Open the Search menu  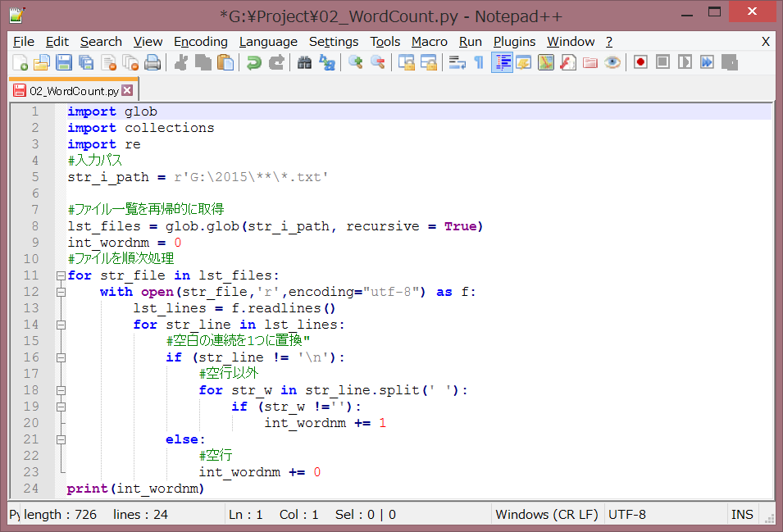coord(101,42)
